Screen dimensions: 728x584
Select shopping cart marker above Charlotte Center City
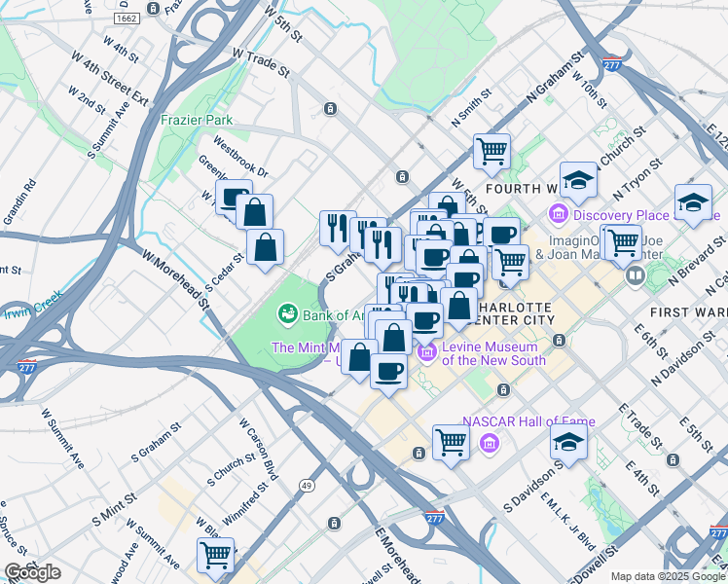coord(510,262)
